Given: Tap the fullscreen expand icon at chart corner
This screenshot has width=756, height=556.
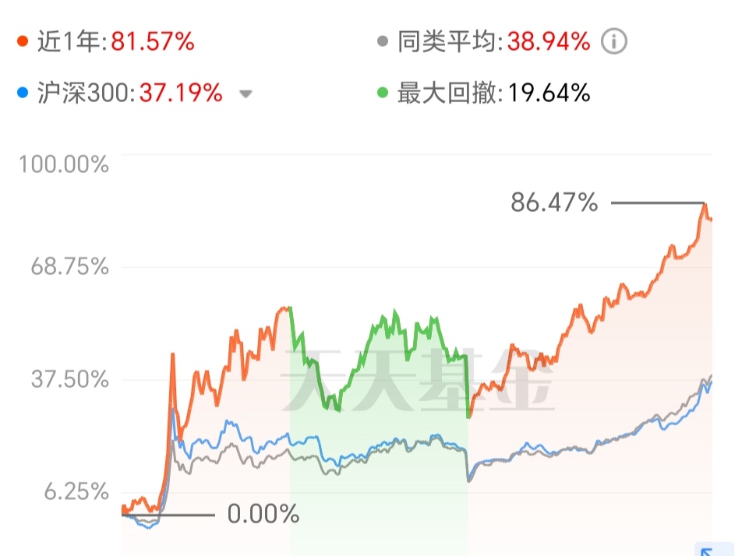Looking at the screenshot, I should [x=714, y=549].
